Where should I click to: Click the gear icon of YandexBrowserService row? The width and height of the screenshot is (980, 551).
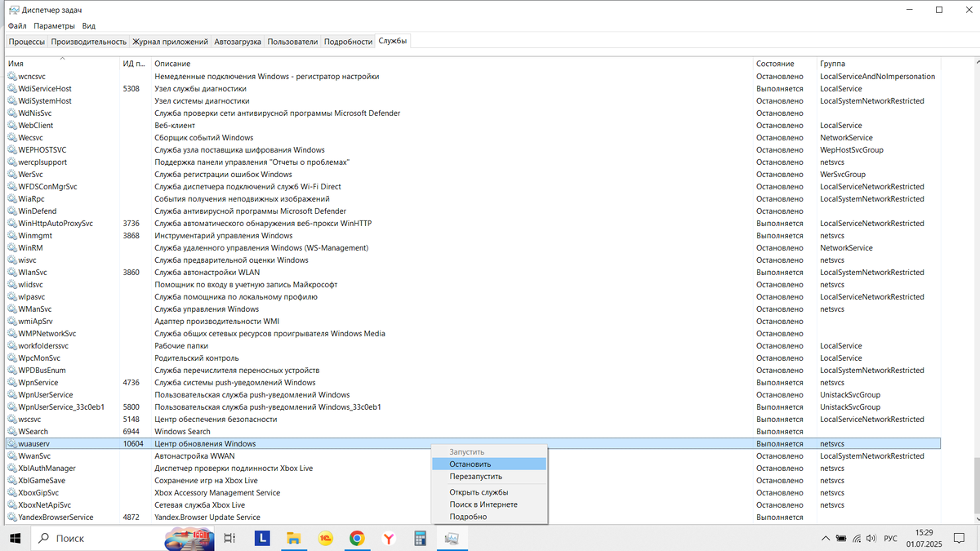click(x=11, y=518)
